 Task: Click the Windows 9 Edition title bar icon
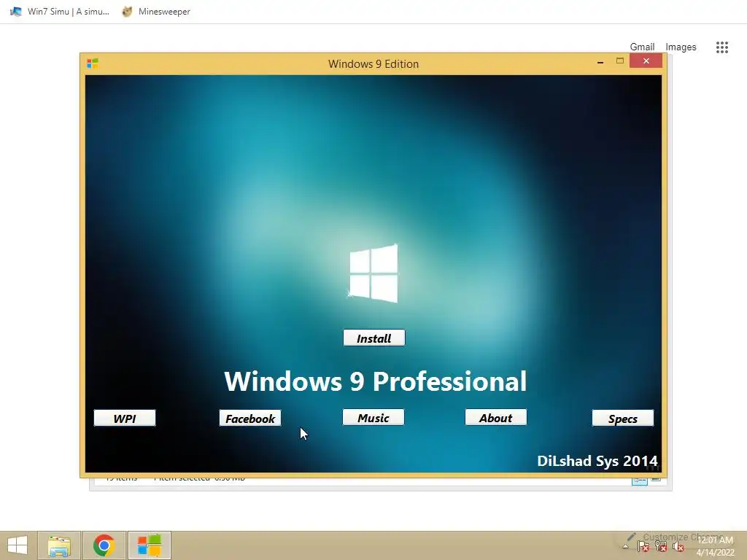[x=93, y=63]
